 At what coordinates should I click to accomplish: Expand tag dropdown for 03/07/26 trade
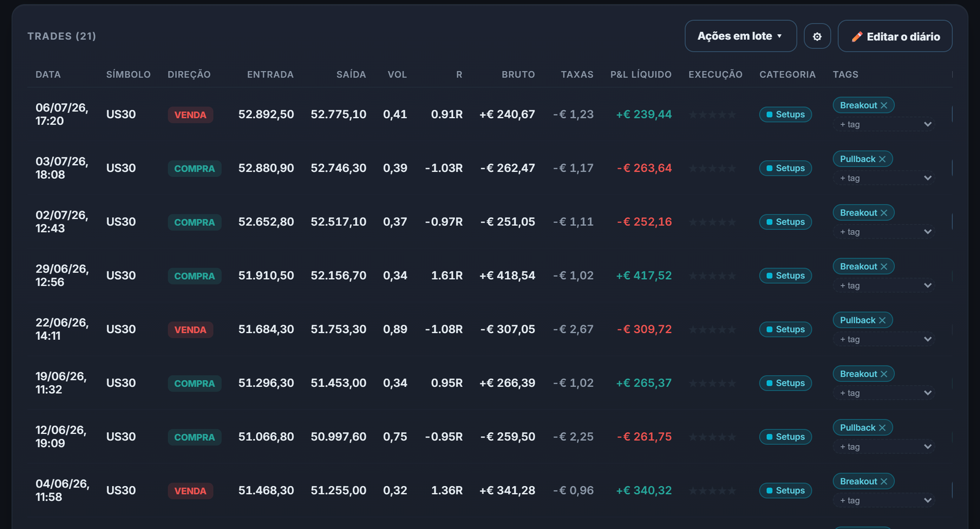tap(884, 178)
